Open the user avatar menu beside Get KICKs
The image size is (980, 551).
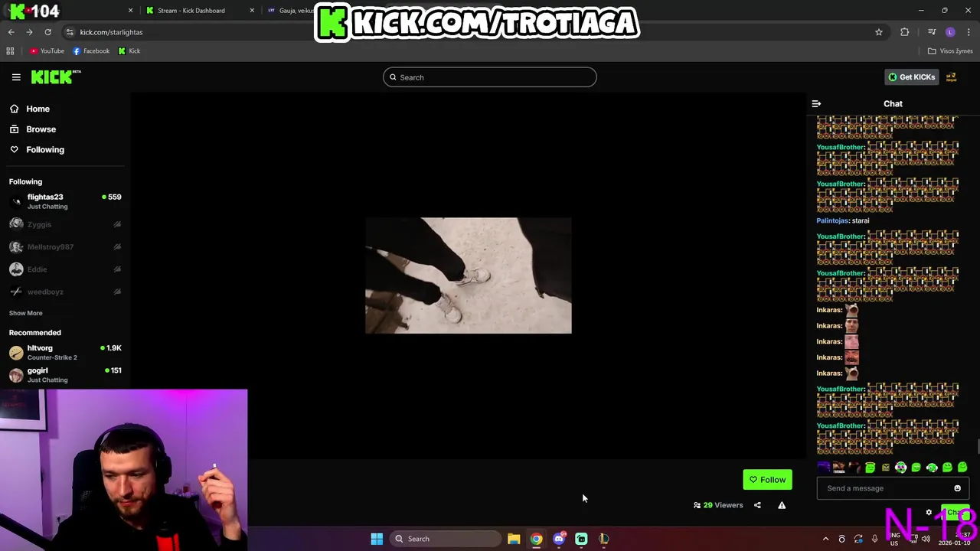(x=952, y=77)
